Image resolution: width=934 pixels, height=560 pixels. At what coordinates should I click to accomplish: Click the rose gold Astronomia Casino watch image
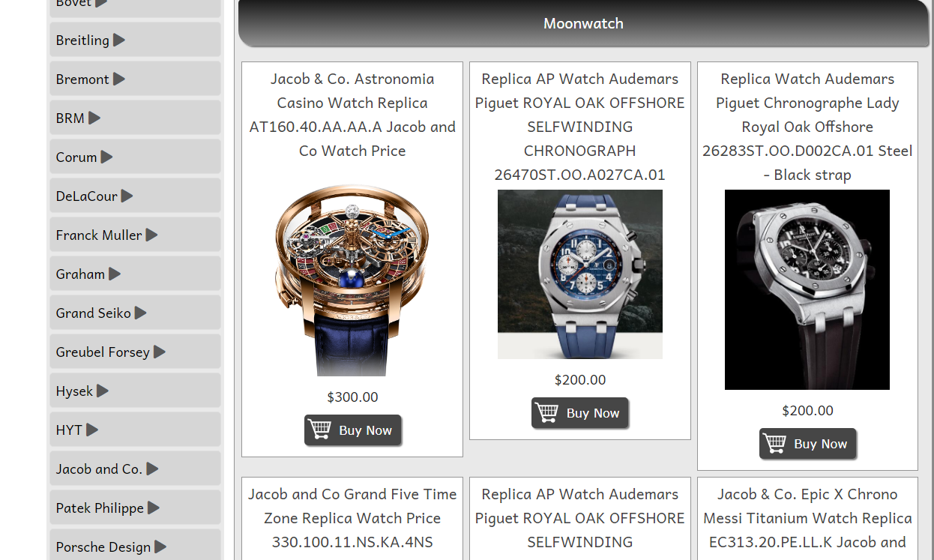tap(352, 279)
